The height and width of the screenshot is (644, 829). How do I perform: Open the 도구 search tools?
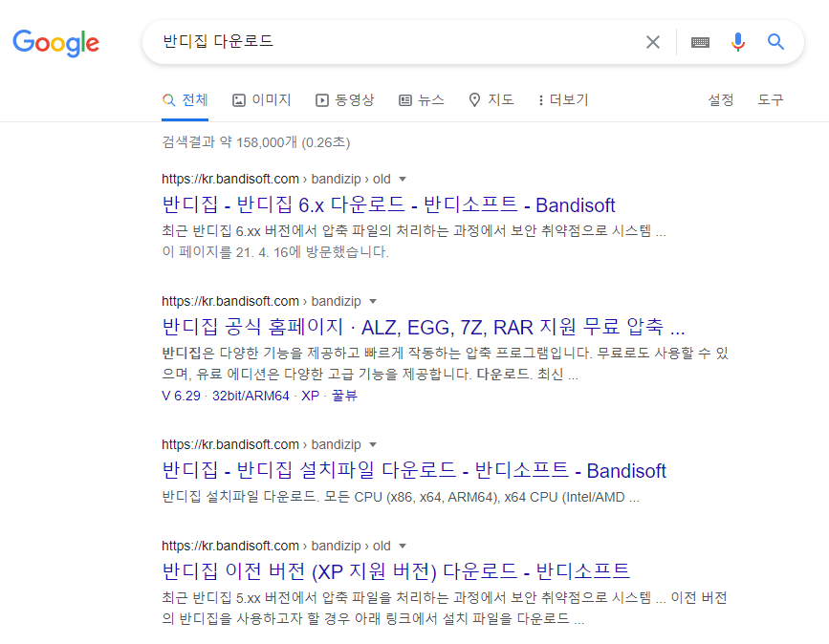click(771, 100)
